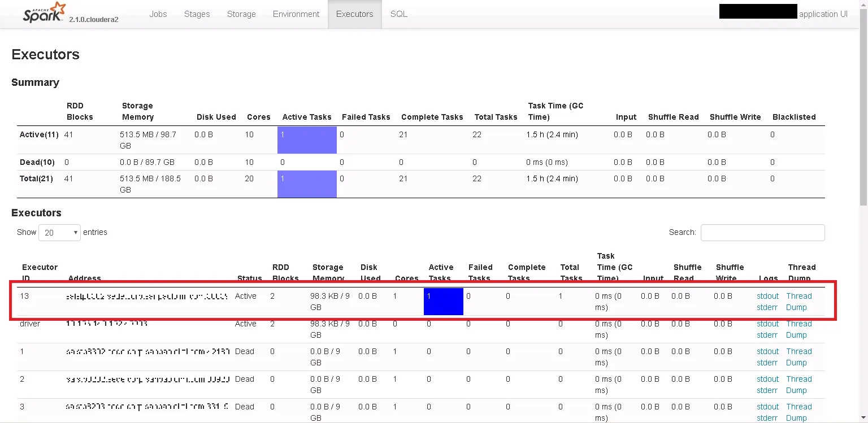This screenshot has width=868, height=423.
Task: Open stderr log for executor 13
Action: pyautogui.click(x=767, y=307)
